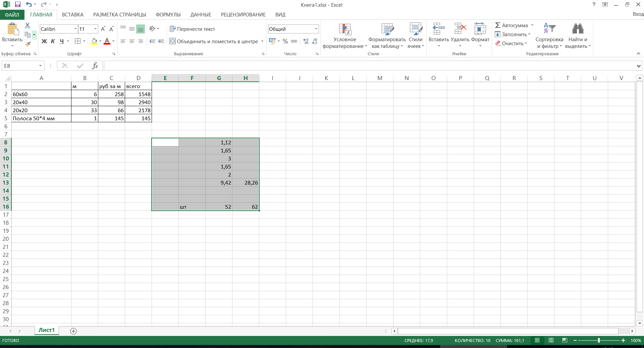Click the add new sheet plus icon
644x348 pixels.
point(73,331)
